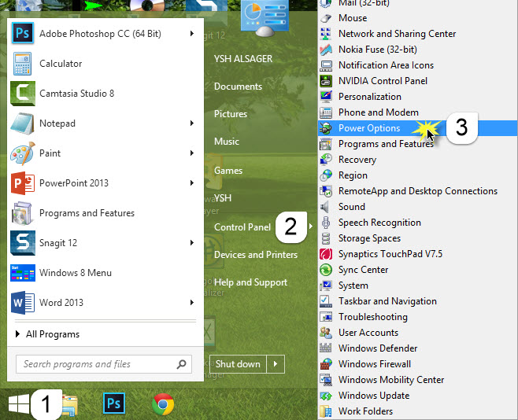This screenshot has height=420, width=518.
Task: Open Mouse icon in Control Panel list
Action: click(326, 18)
